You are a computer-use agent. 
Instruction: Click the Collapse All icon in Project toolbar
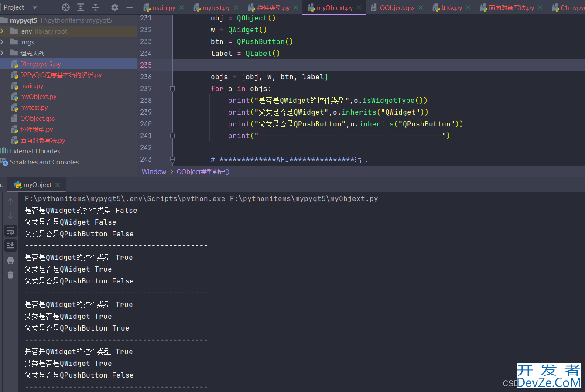96,7
